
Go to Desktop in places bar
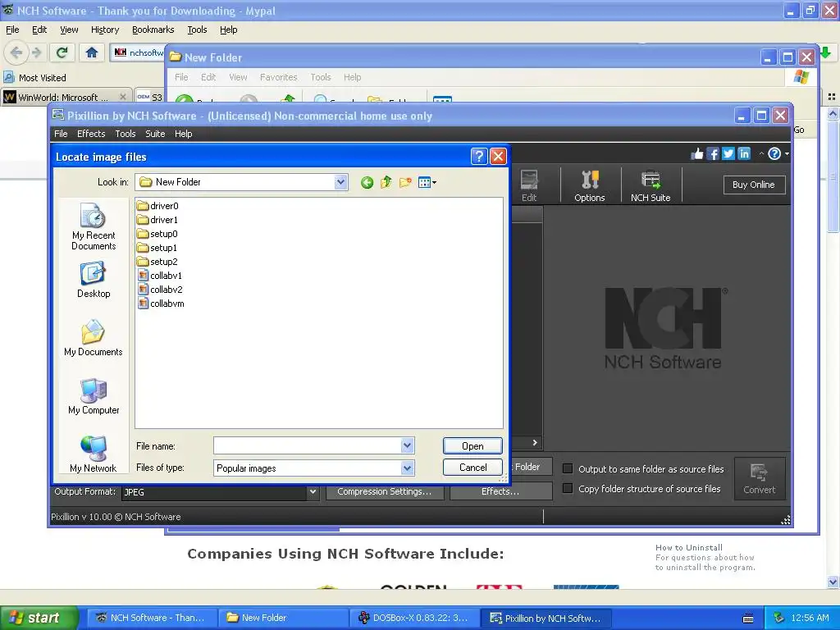94,281
